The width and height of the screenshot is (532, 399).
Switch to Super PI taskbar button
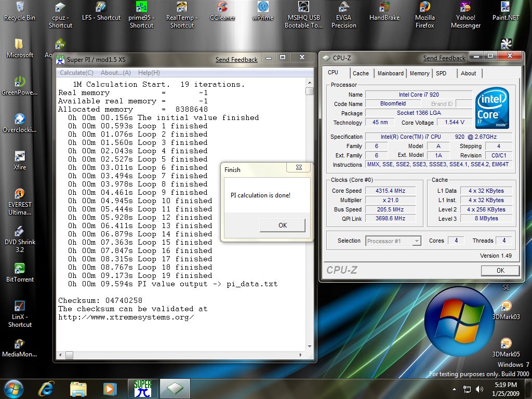pyautogui.click(x=143, y=389)
